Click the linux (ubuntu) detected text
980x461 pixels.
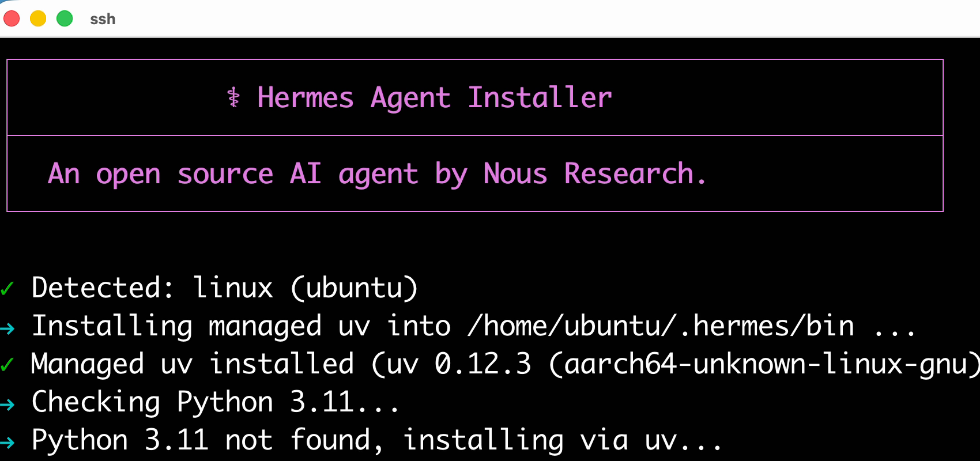(306, 288)
